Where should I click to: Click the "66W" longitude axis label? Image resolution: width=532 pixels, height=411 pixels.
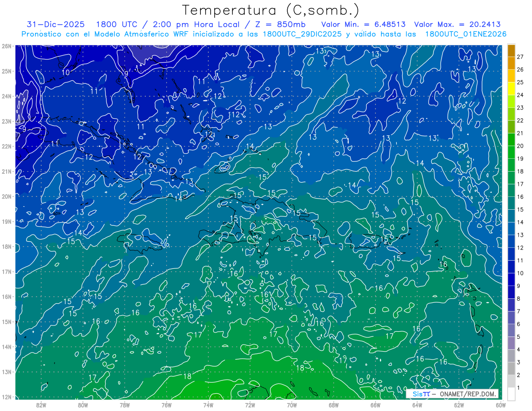click(375, 405)
